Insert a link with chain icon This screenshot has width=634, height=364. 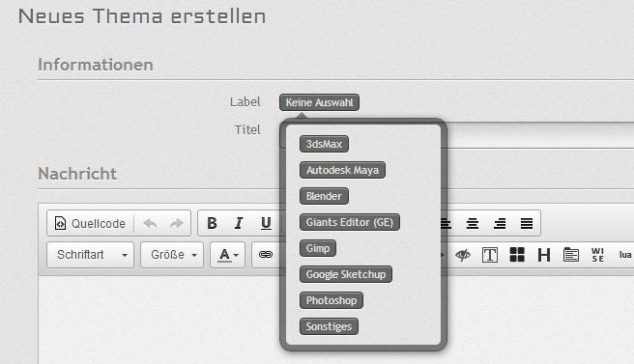point(266,255)
